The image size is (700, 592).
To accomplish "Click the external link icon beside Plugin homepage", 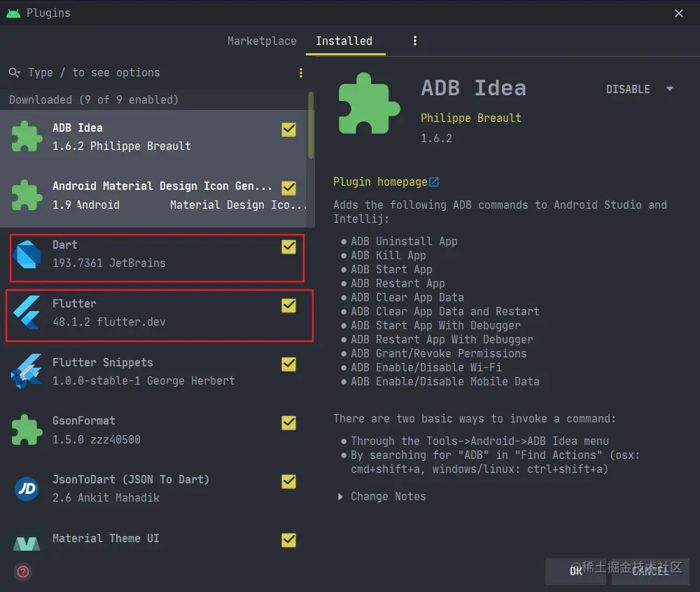I will click(x=434, y=182).
